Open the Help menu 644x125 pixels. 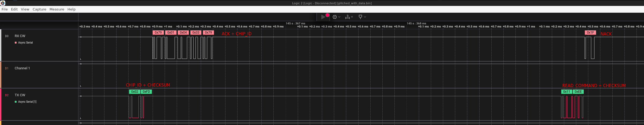point(71,9)
